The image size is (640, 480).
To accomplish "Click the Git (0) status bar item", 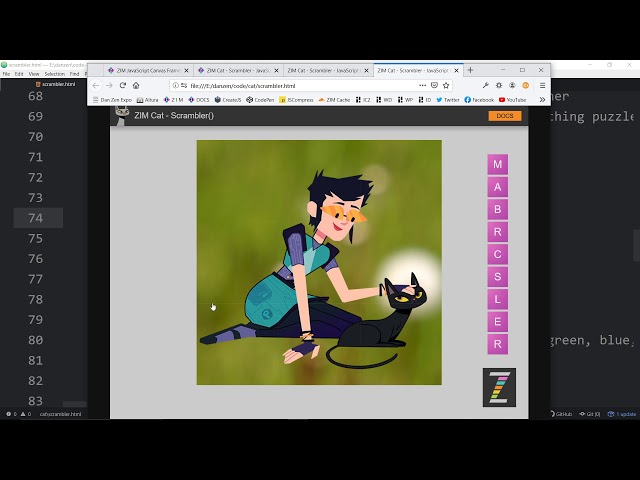I will tap(590, 414).
